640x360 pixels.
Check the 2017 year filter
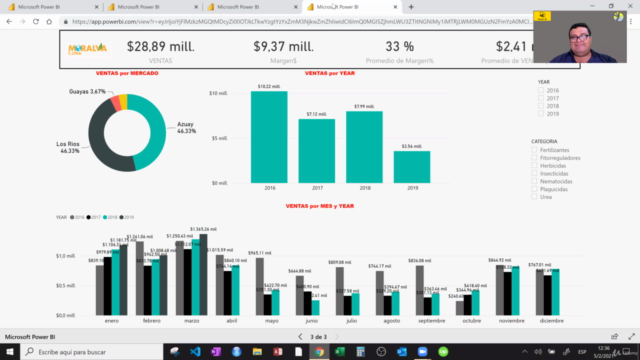pos(541,98)
